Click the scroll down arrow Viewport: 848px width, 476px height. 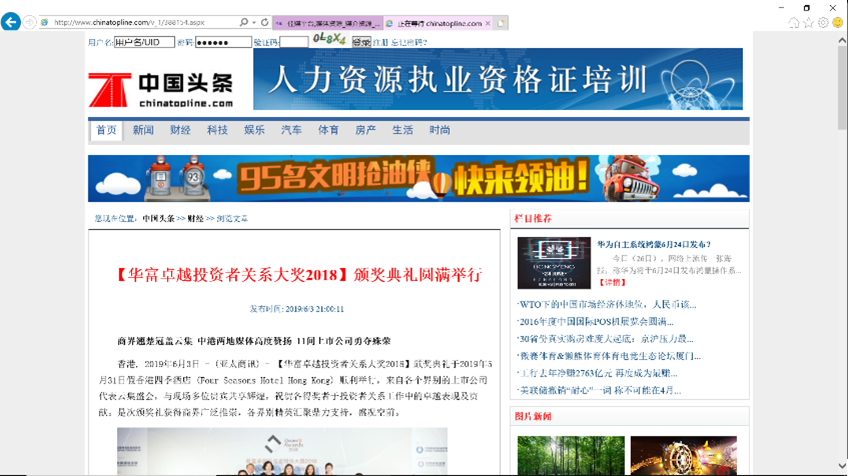coord(842,466)
